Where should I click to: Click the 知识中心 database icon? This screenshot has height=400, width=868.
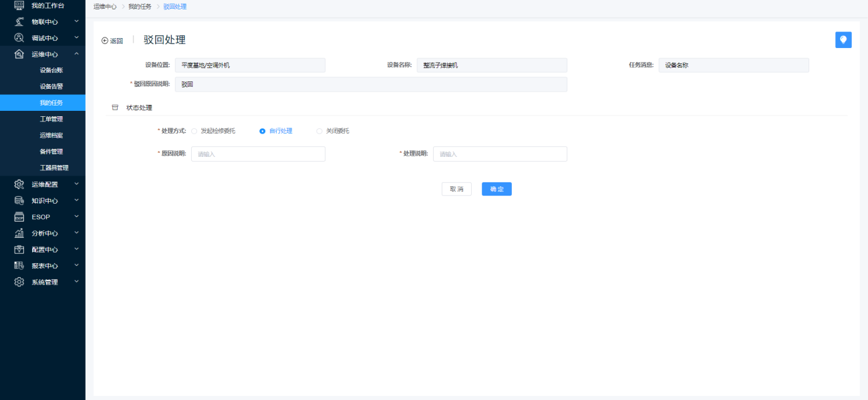coord(19,200)
